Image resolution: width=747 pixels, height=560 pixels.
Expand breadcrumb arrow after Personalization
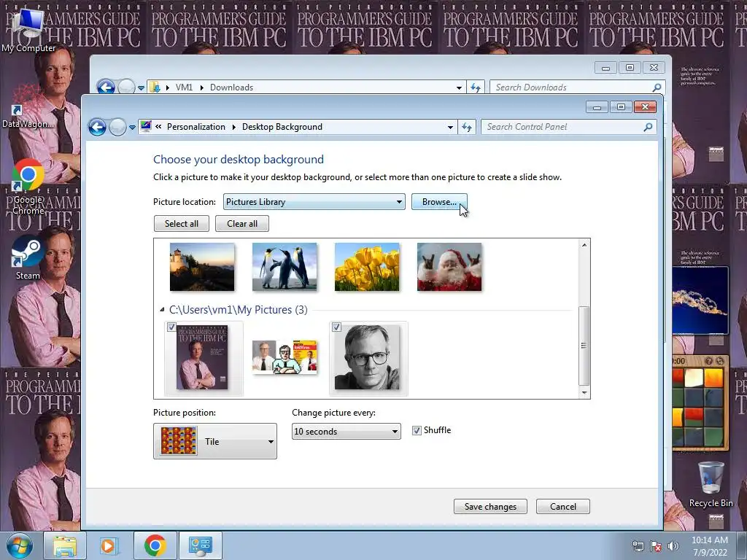(x=233, y=127)
